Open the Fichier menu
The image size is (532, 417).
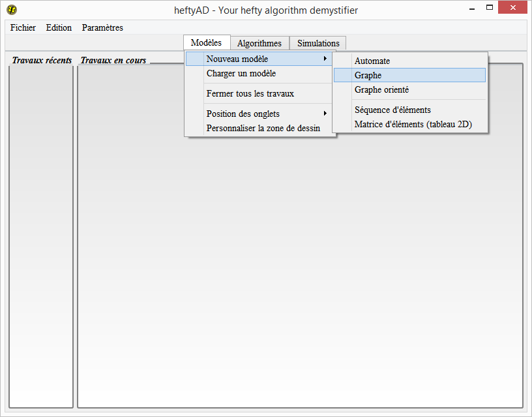23,27
